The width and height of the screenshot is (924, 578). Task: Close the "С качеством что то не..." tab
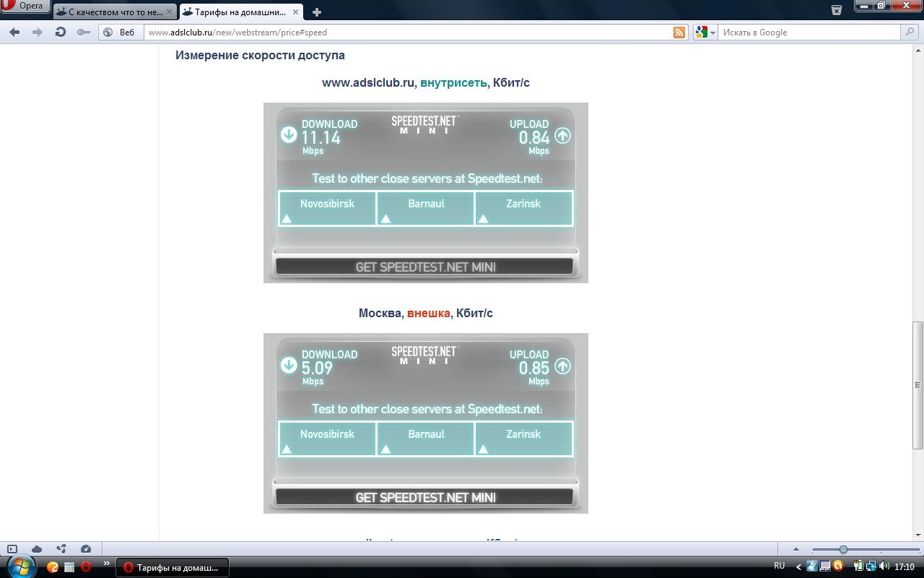[170, 12]
